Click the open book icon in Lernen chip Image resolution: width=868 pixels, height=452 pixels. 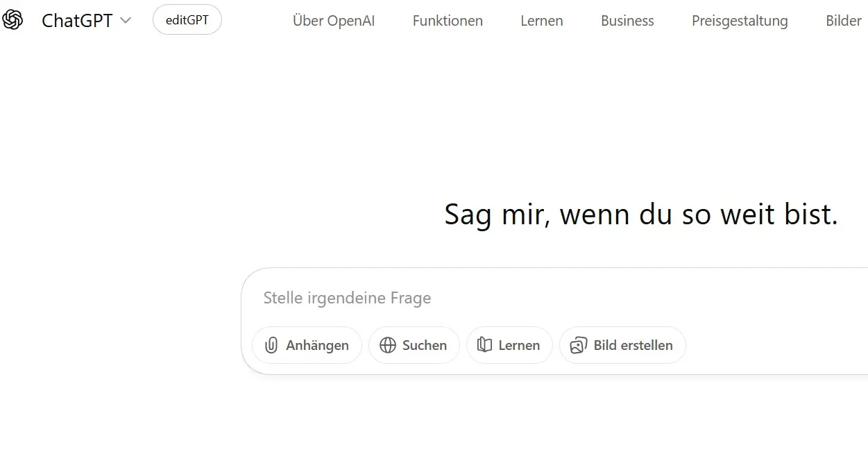click(x=484, y=345)
